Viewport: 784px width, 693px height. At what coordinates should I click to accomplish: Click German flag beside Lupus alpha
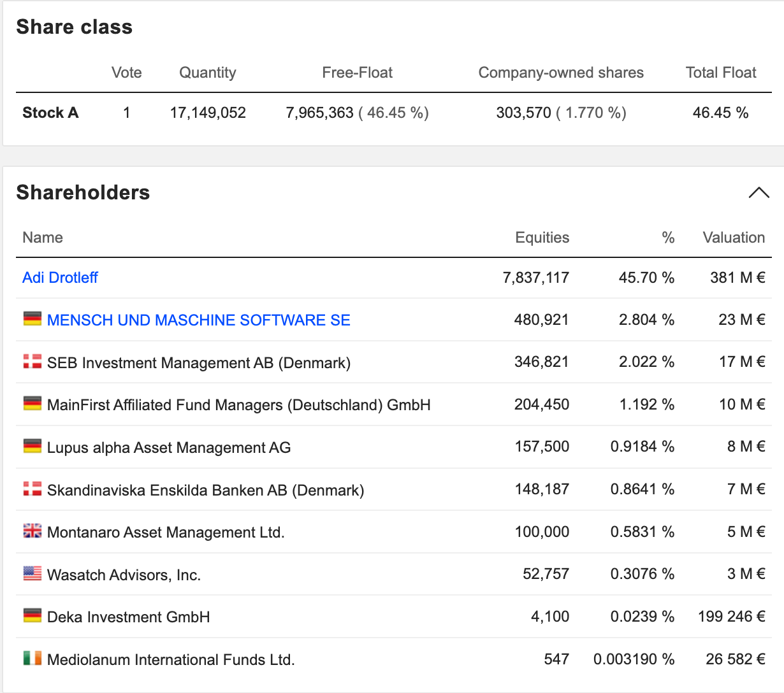(x=33, y=446)
